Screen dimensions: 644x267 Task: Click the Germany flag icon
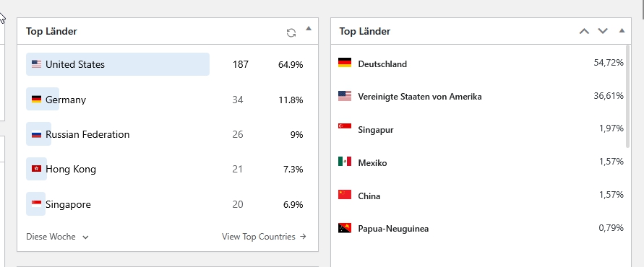click(37, 100)
